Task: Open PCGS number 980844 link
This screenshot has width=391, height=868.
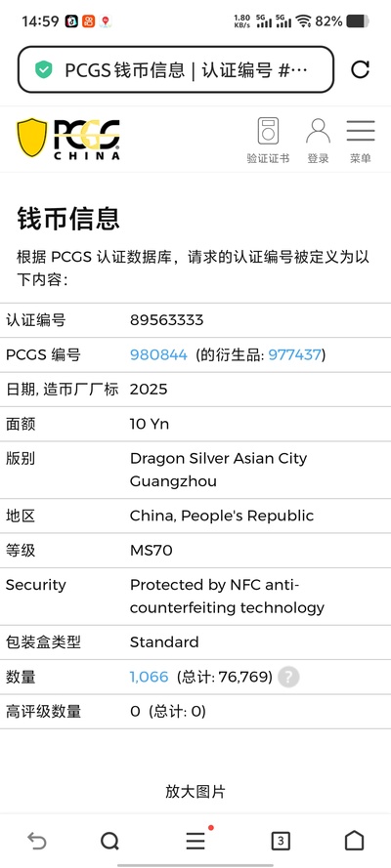Action: 159,354
